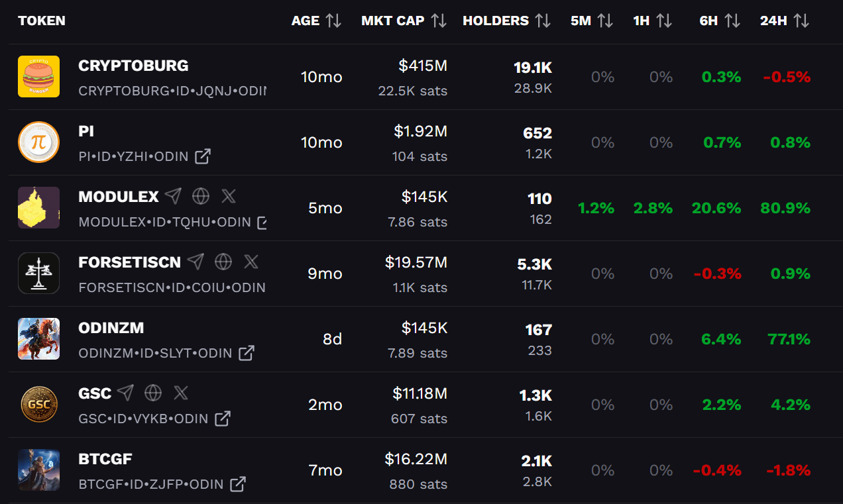The height and width of the screenshot is (504, 843).
Task: Open ODINZM external link icon
Action: pyautogui.click(x=246, y=353)
